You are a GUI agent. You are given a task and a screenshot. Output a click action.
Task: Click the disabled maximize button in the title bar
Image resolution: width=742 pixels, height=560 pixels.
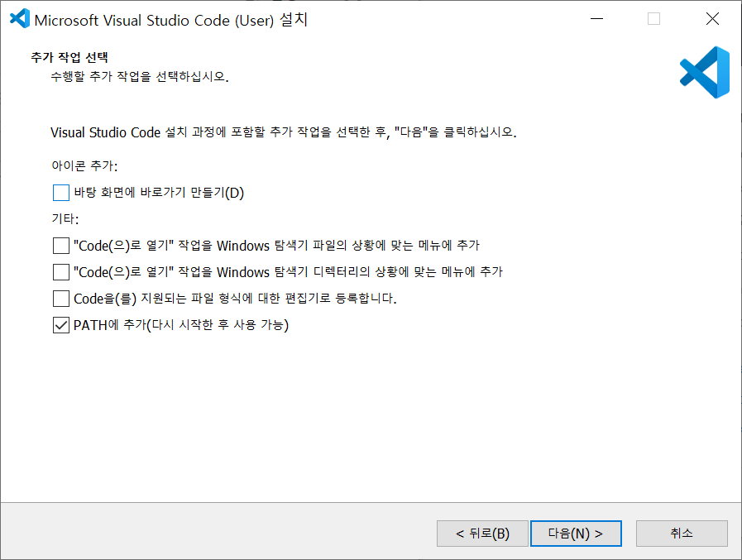(654, 19)
